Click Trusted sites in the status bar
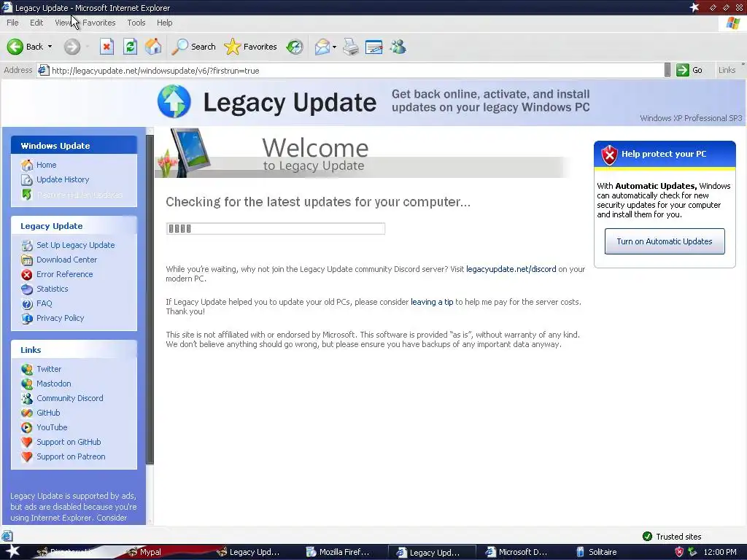Viewport: 747px width, 560px height. coord(672,537)
